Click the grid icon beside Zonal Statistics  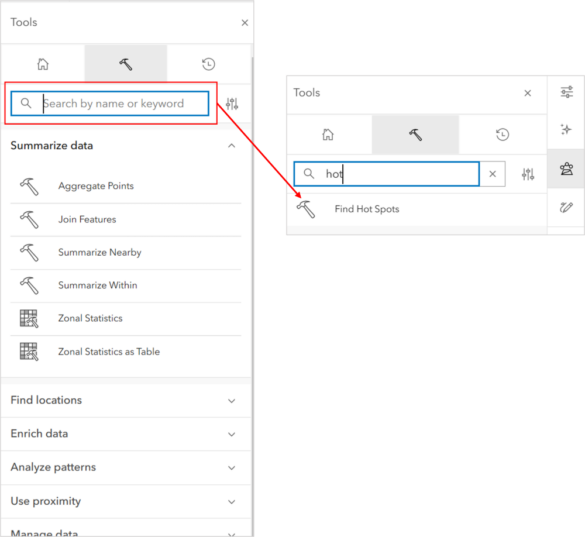[29, 318]
